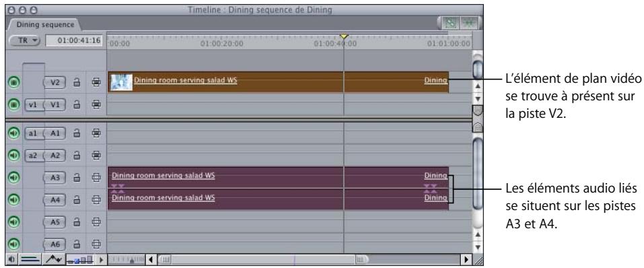Lock the A5 audio track

(77, 222)
